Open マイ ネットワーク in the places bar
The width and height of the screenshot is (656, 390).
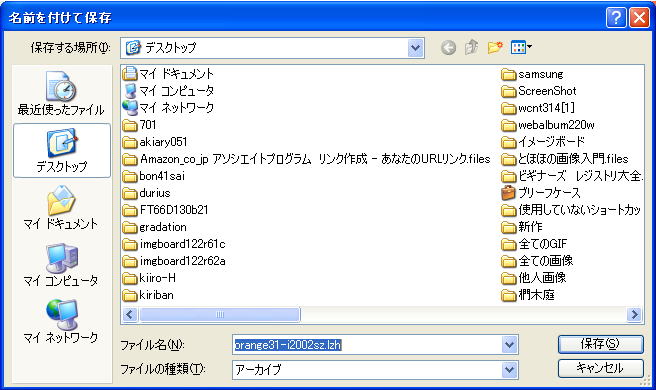point(61,321)
